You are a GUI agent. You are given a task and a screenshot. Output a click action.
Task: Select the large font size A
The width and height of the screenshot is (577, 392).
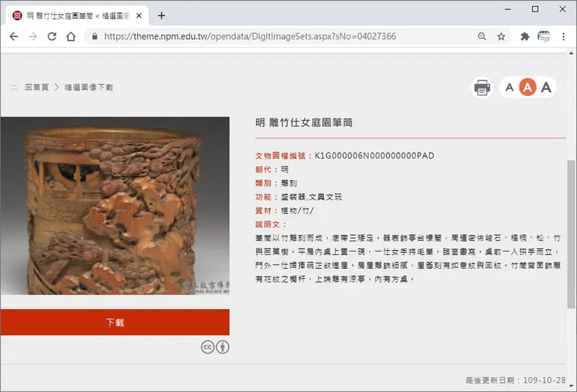click(x=546, y=87)
